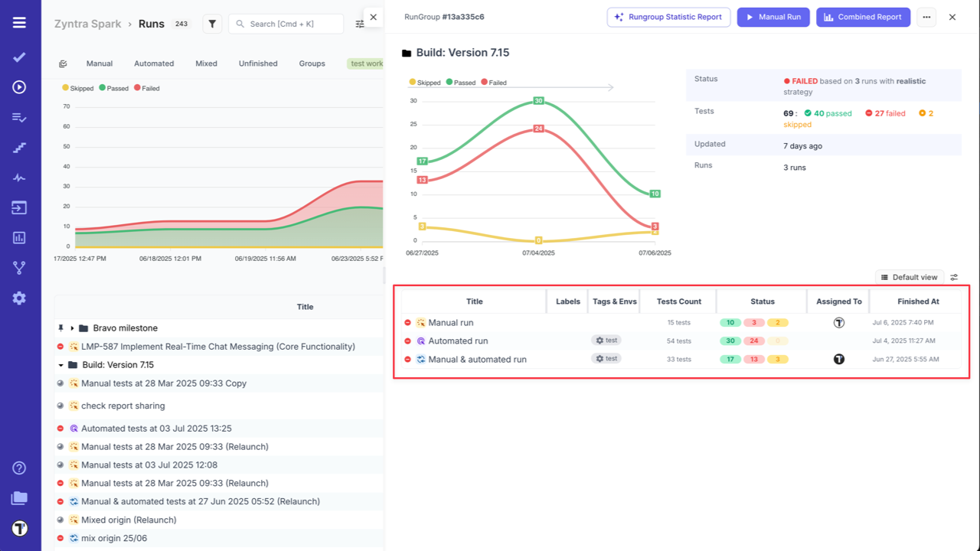Open the Runs play-circle icon in sidebar
The width and height of the screenshot is (980, 551).
19,87
